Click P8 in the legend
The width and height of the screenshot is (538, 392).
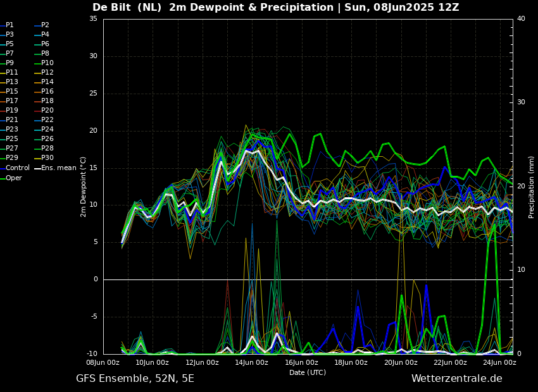(x=42, y=54)
